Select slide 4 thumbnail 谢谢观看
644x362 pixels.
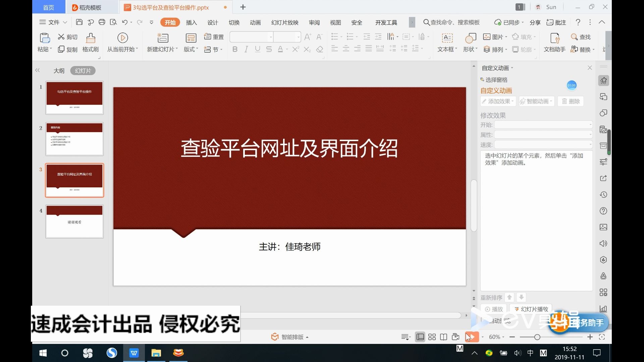coord(74,222)
